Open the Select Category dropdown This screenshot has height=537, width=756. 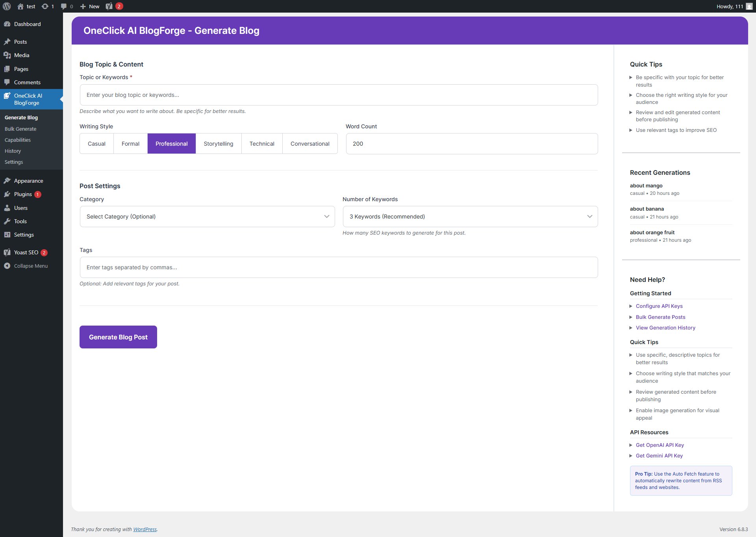pos(207,217)
